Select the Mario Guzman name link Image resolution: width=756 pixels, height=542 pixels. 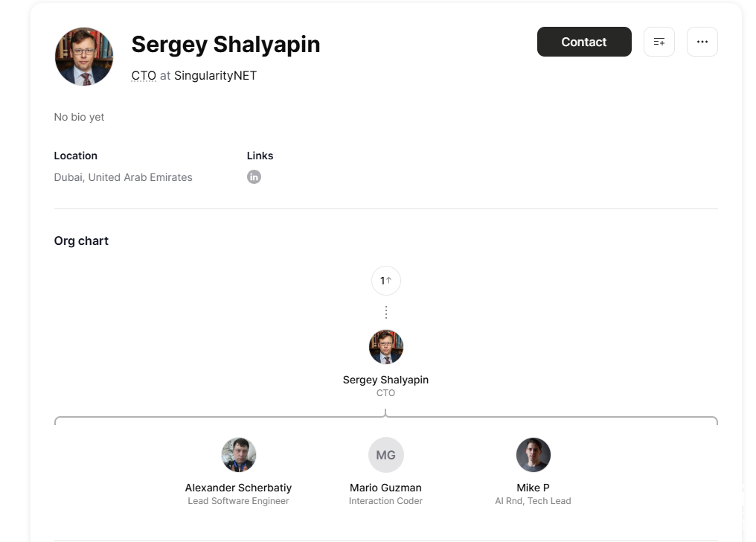click(x=385, y=488)
